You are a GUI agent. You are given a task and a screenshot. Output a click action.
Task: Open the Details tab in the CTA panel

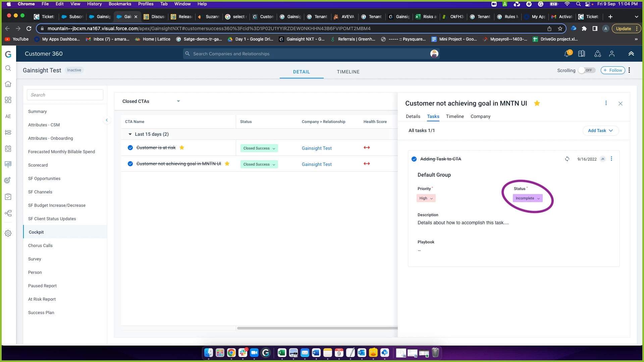tap(413, 116)
